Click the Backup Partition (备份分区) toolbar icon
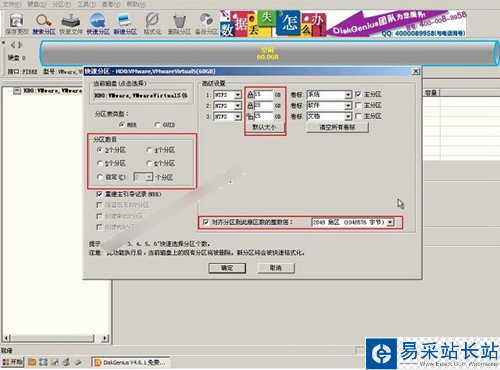 click(x=206, y=24)
